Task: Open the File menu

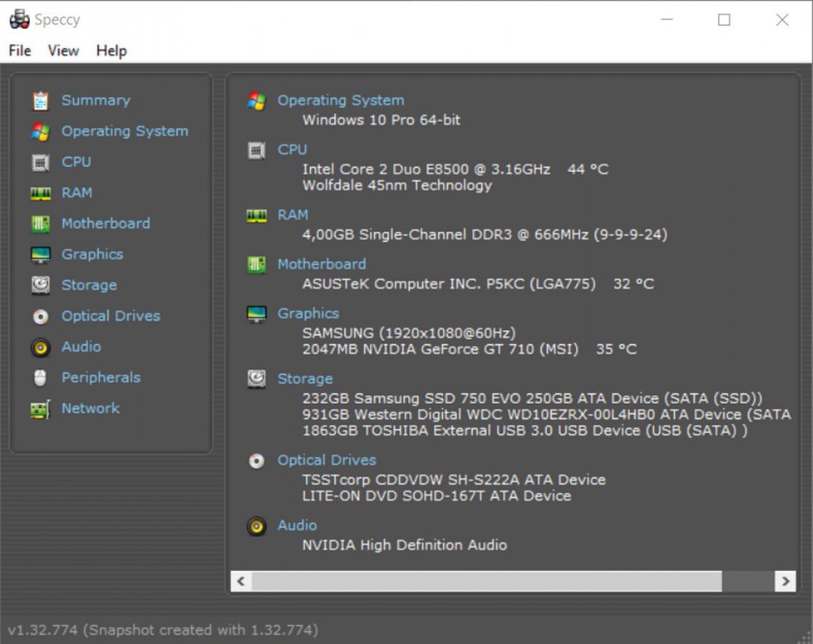Action: pos(18,51)
